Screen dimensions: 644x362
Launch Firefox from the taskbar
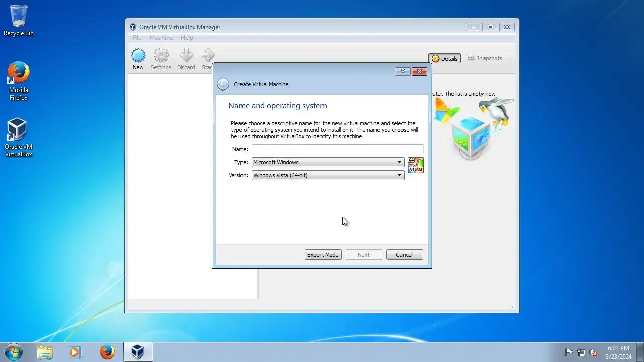click(x=107, y=352)
